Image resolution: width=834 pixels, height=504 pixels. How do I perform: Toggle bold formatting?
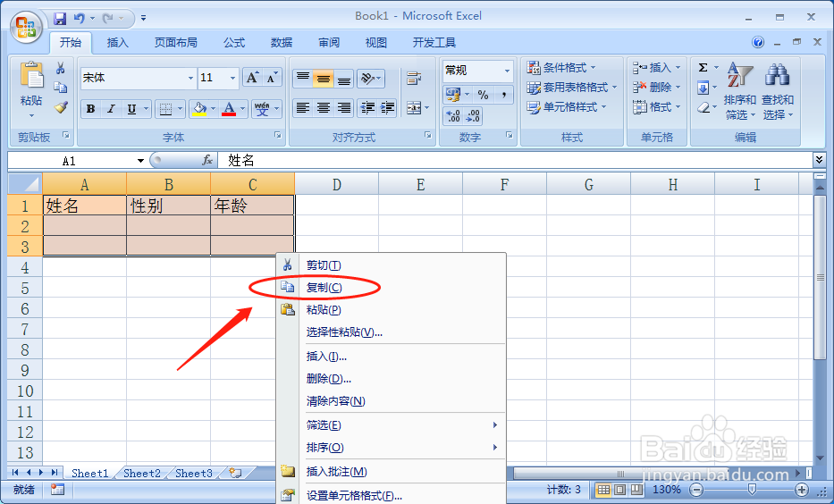[91, 109]
